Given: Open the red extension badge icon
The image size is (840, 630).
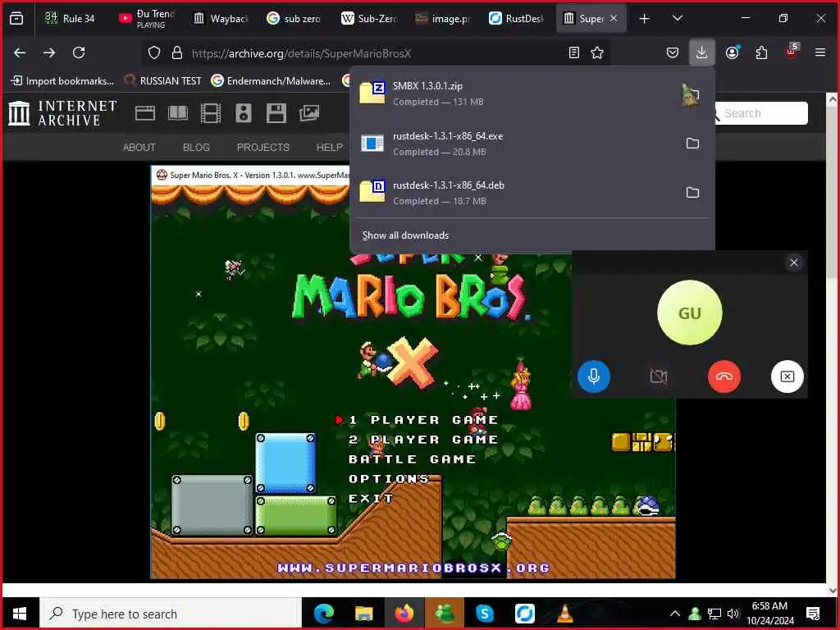Looking at the screenshot, I should click(x=791, y=52).
